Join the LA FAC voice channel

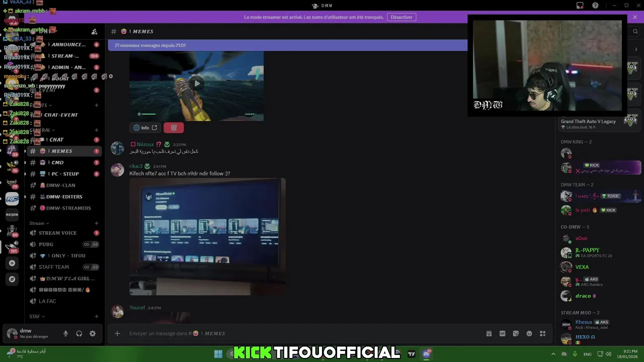pyautogui.click(x=65, y=301)
